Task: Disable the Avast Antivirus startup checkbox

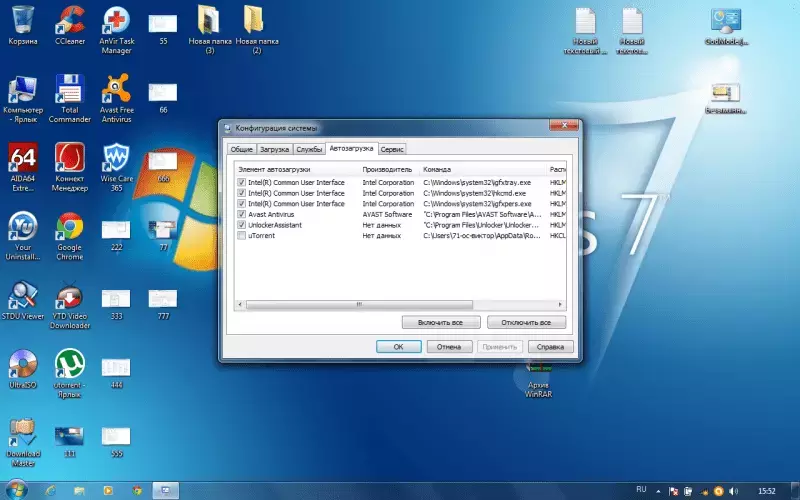Action: pyautogui.click(x=241, y=214)
